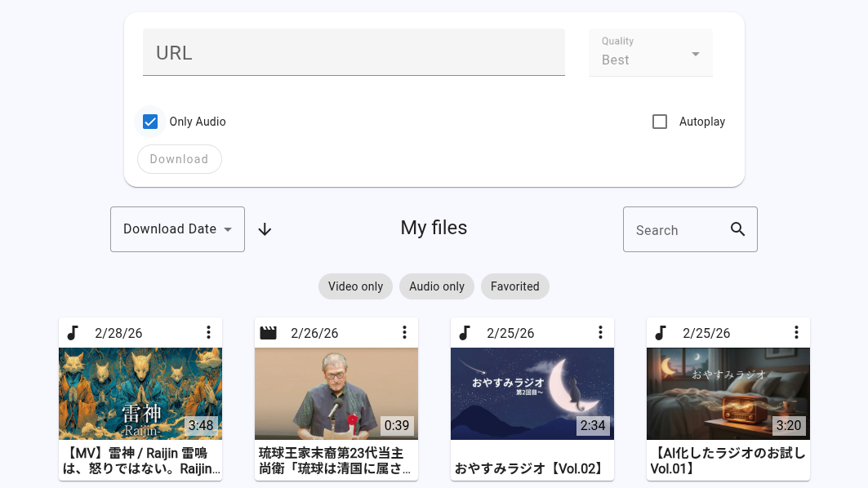Click the Download button

(180, 159)
